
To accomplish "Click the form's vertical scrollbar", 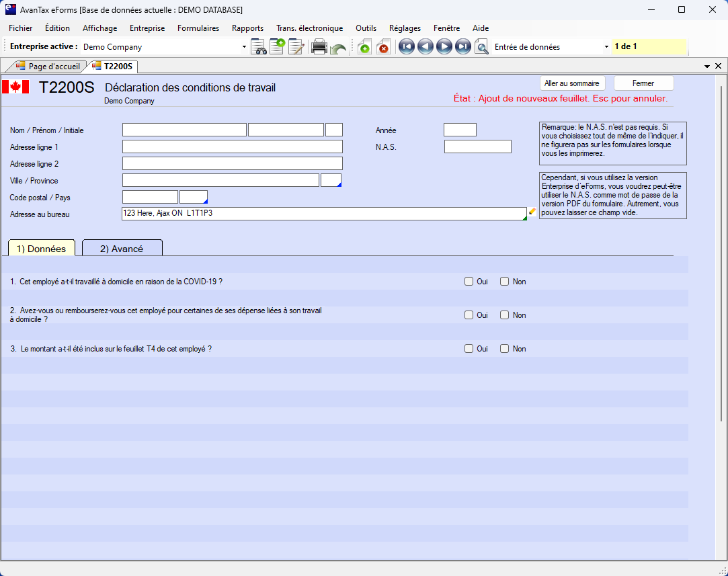I will [721, 253].
